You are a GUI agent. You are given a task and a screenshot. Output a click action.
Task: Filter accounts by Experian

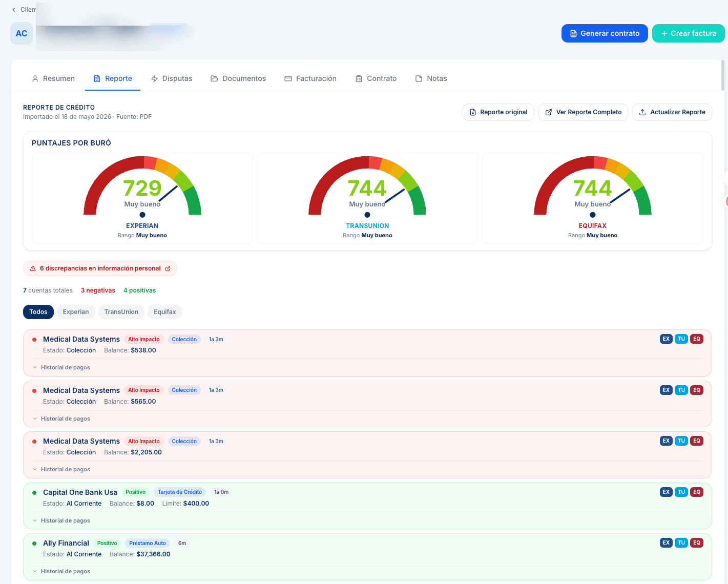[x=76, y=312]
